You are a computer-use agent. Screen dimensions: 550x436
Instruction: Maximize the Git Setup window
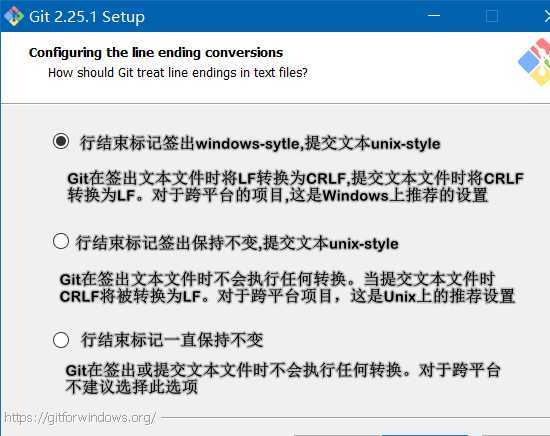click(x=491, y=16)
